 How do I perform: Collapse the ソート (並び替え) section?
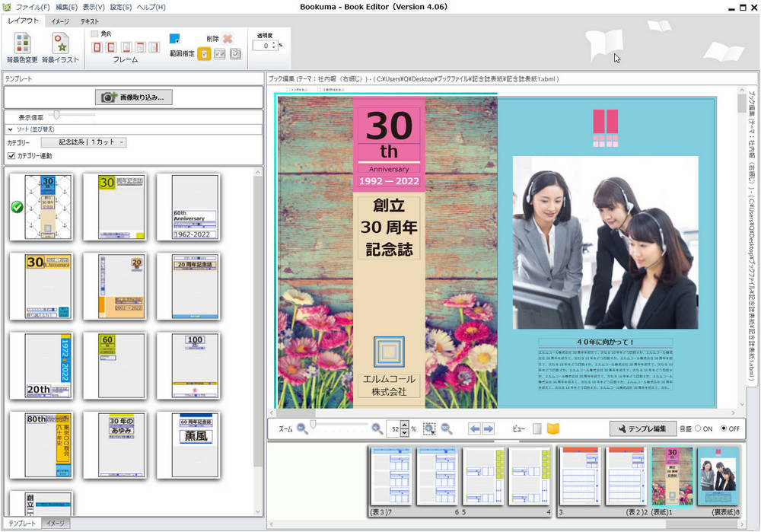pos(11,129)
